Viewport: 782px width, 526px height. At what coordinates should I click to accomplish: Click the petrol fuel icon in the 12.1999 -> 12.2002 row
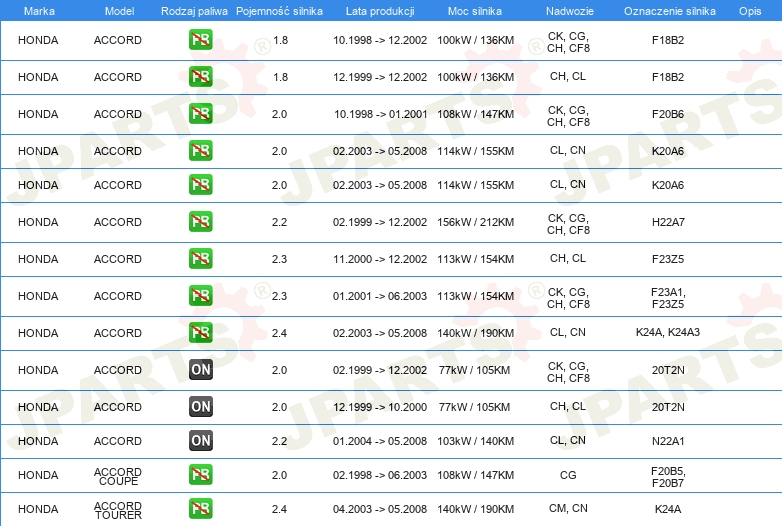coord(200,77)
